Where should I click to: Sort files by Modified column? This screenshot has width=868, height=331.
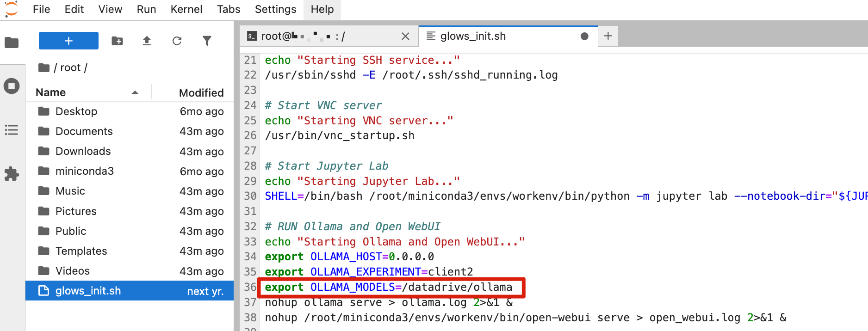click(x=201, y=92)
